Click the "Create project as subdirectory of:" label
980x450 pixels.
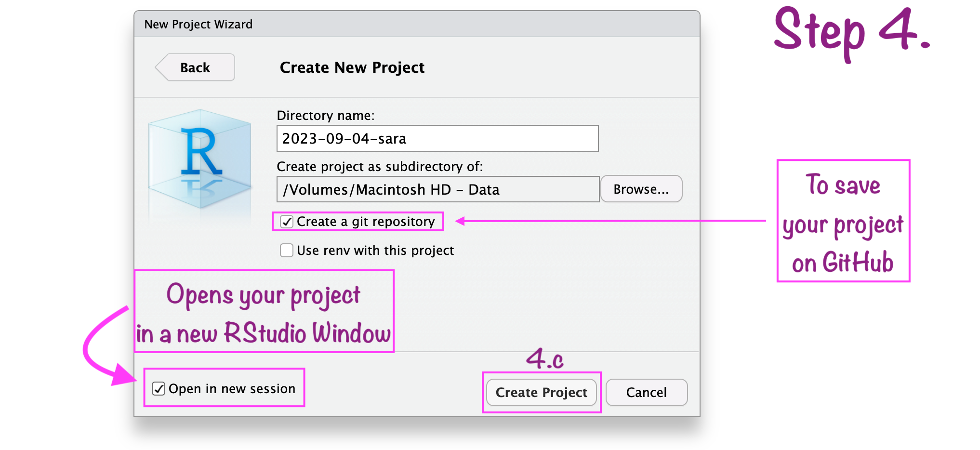tap(379, 167)
